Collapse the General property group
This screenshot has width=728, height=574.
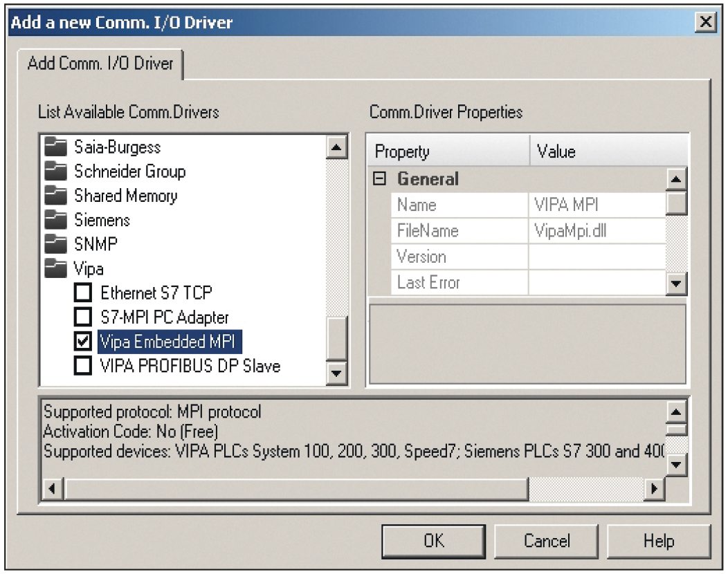pos(380,178)
